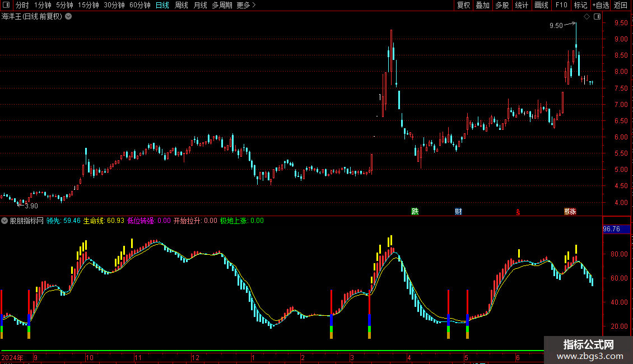Click the 海洋王 (日线.前复权) chart title
The width and height of the screenshot is (633, 364).
pyautogui.click(x=32, y=16)
